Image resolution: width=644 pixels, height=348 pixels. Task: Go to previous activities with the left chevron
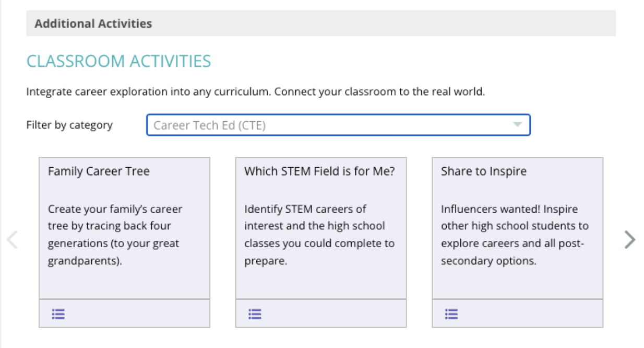click(12, 240)
